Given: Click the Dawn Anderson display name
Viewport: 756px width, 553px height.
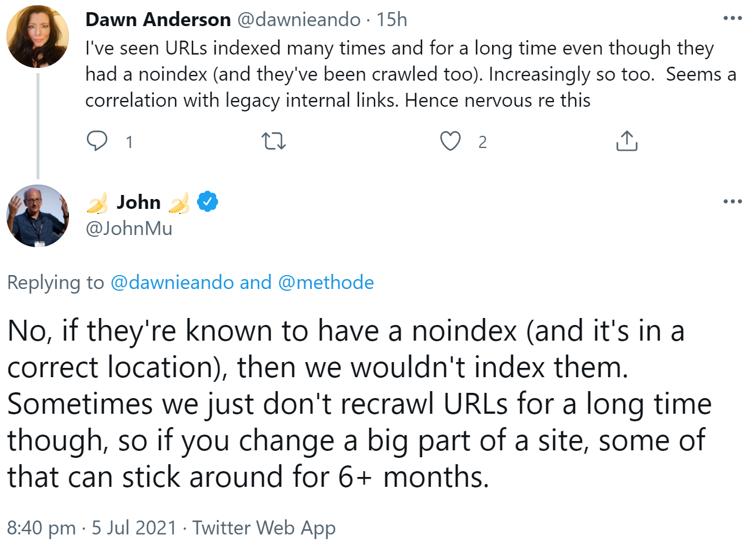Looking at the screenshot, I should [158, 20].
